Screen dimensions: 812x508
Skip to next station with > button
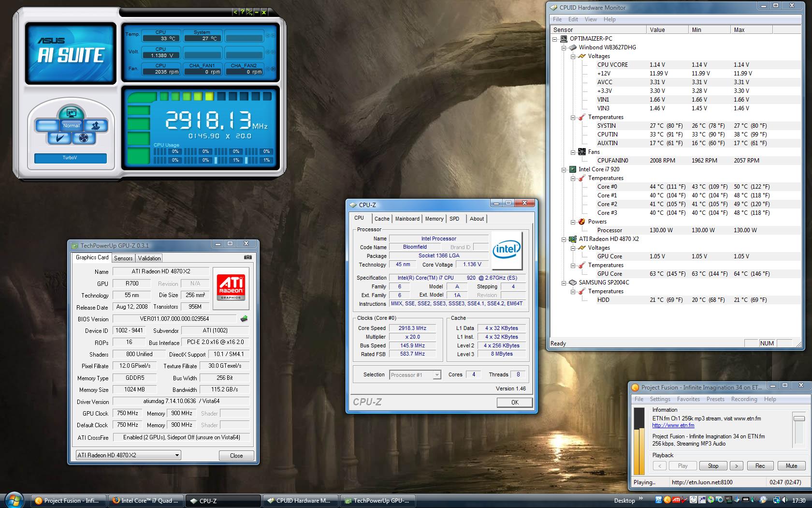tap(736, 466)
